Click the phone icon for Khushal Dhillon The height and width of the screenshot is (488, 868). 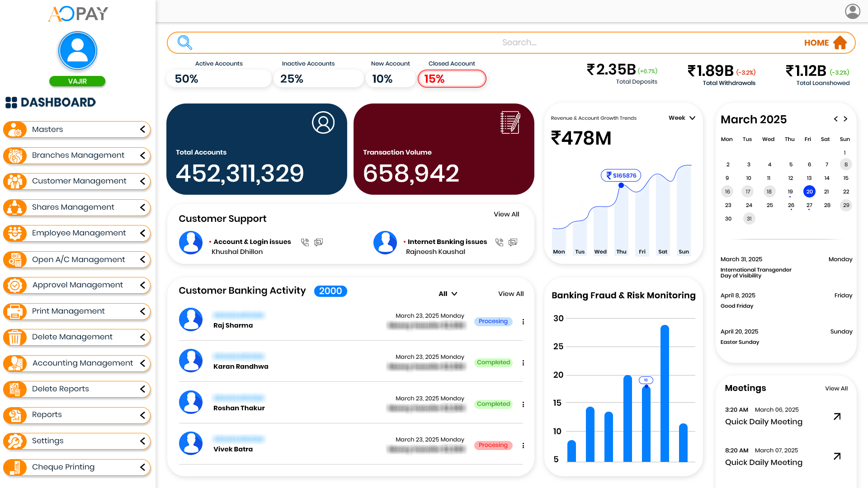tap(305, 242)
